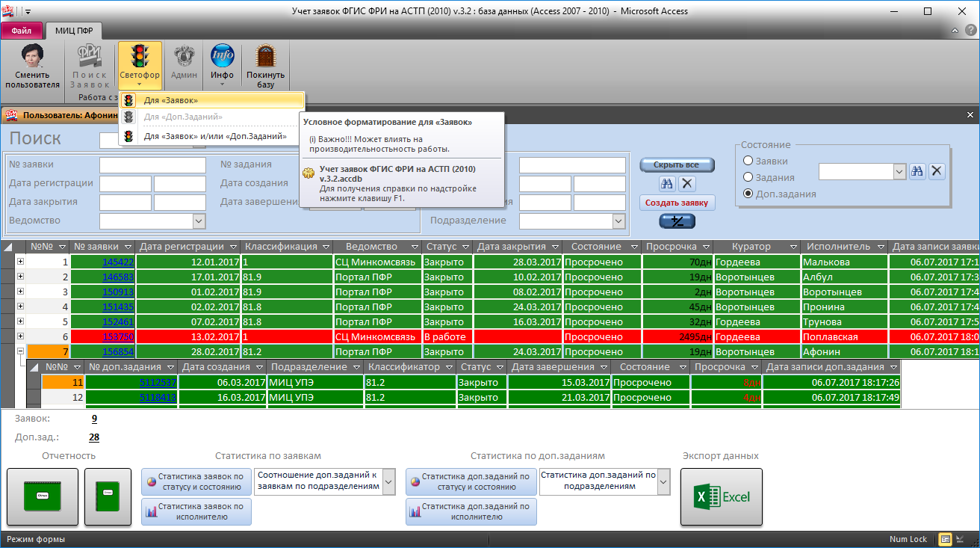Click the Создать заявку button
Image resolution: width=980 pixels, height=548 pixels.
[x=677, y=203]
